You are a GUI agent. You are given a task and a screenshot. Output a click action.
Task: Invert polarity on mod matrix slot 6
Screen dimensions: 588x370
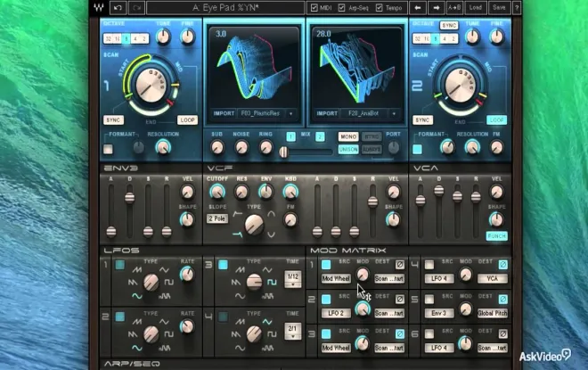[x=502, y=333]
